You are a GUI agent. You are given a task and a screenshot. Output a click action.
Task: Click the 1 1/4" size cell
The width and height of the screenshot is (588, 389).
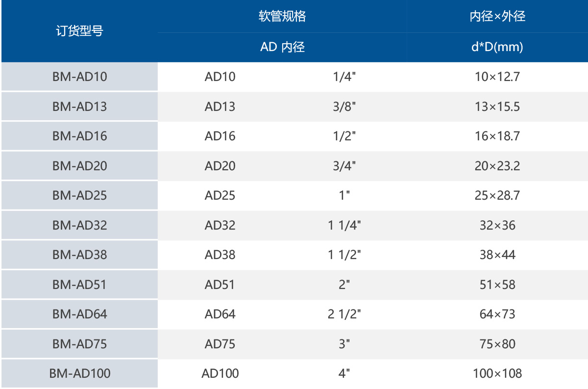[344, 225]
